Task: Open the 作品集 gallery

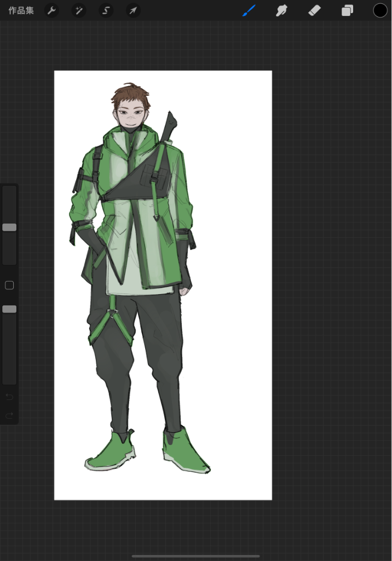Action: (x=21, y=11)
